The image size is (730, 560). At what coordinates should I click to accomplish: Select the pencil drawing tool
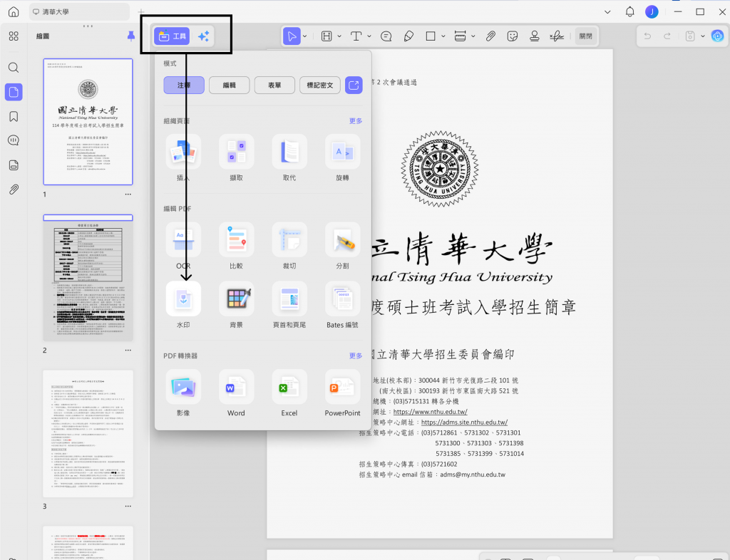tap(408, 36)
